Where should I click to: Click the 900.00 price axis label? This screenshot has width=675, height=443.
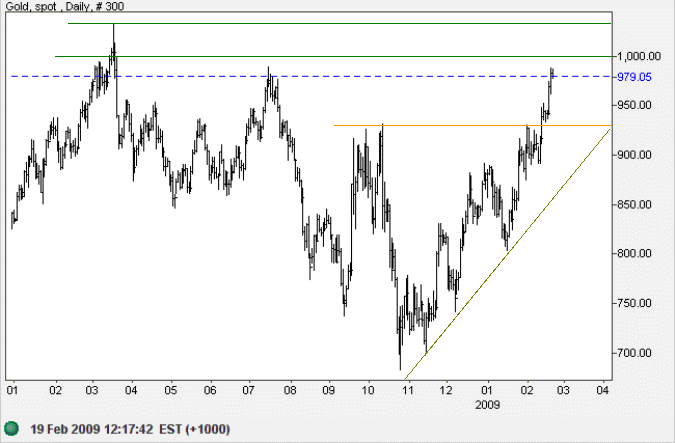(634, 155)
